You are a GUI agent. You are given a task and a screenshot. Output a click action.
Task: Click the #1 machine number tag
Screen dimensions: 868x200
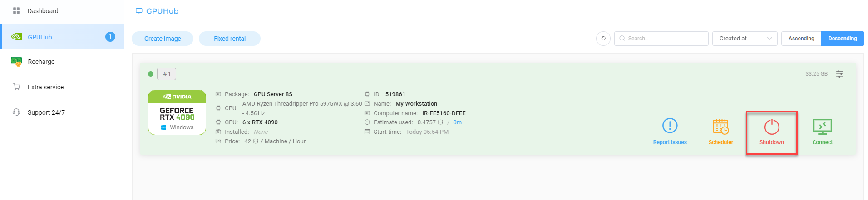pos(167,74)
